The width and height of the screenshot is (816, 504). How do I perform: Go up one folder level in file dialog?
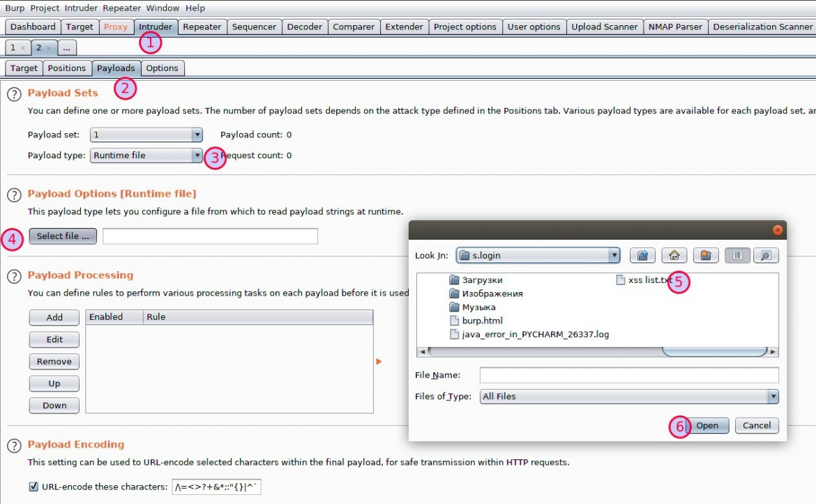pos(642,255)
